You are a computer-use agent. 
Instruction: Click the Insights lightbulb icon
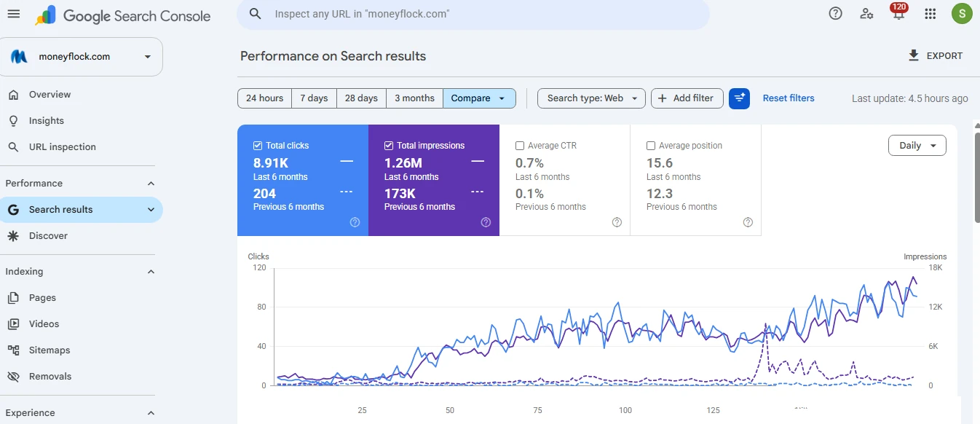(x=13, y=121)
